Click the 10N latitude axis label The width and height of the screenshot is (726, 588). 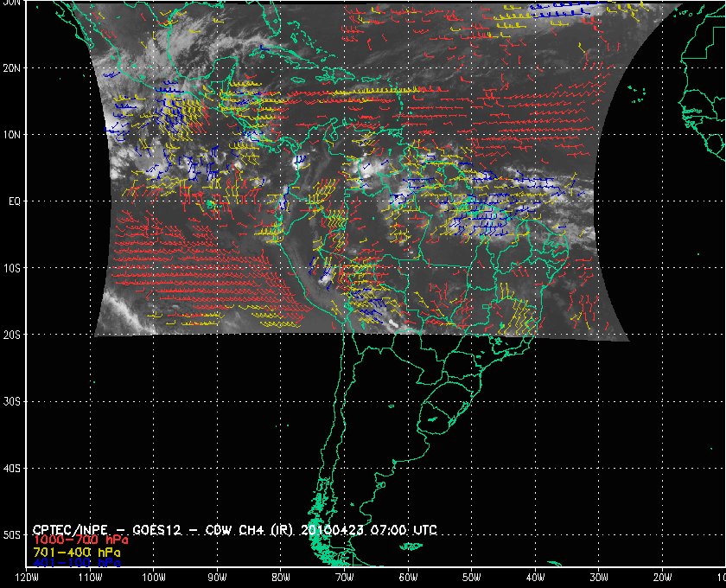(11, 135)
